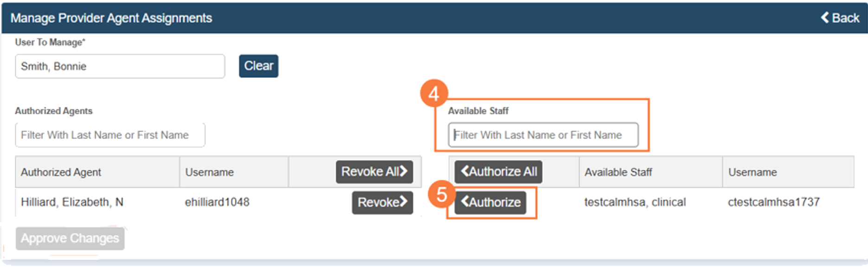Image resolution: width=868 pixels, height=268 pixels.
Task: Select the ehilliard1048 username cell
Action: click(217, 202)
